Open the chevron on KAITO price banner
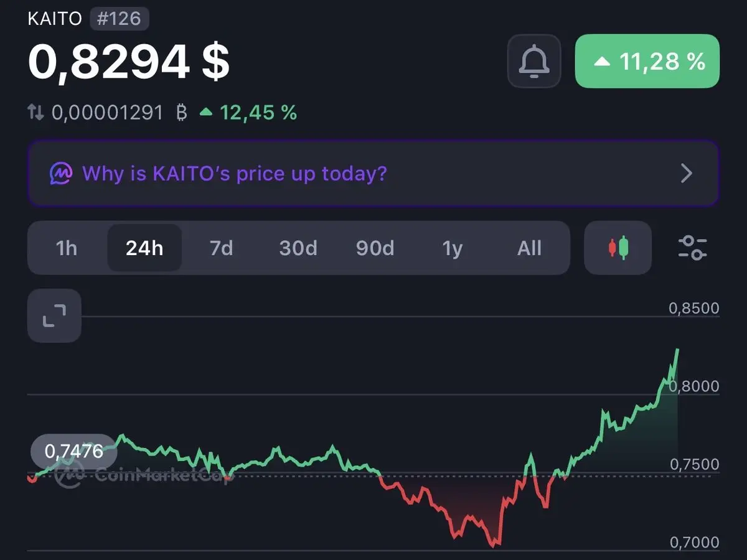This screenshot has width=747, height=560. tap(686, 173)
